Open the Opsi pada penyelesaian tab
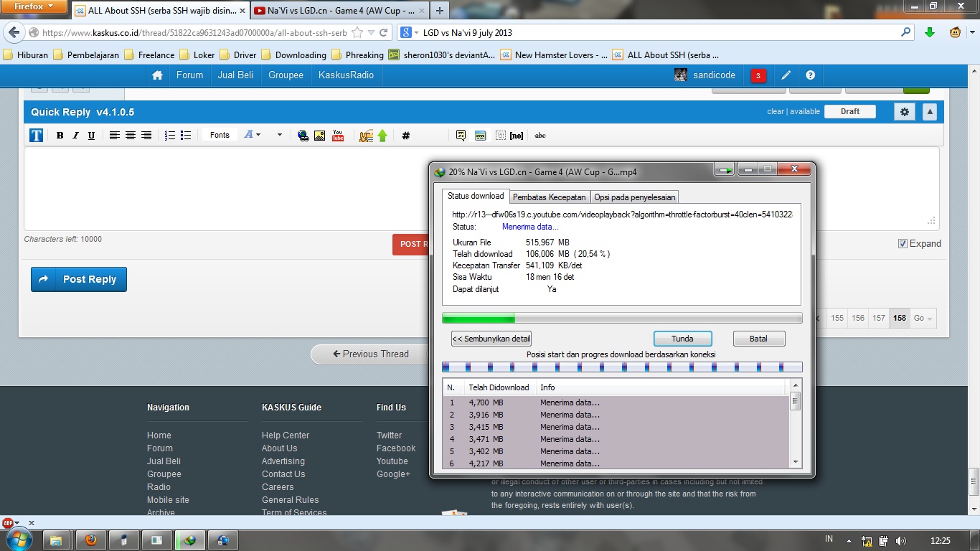 click(x=633, y=196)
